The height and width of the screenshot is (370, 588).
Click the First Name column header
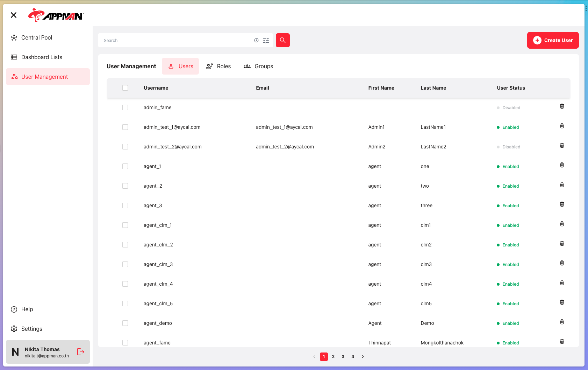tap(381, 88)
